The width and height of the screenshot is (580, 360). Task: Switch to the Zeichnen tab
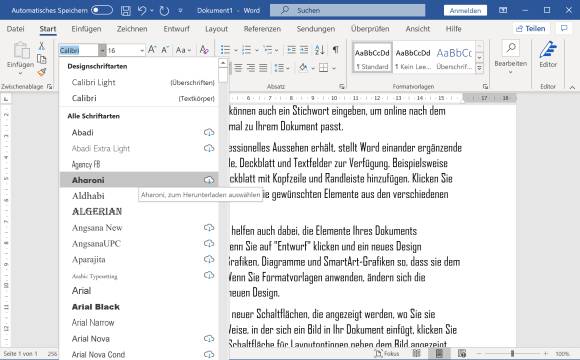point(132,29)
